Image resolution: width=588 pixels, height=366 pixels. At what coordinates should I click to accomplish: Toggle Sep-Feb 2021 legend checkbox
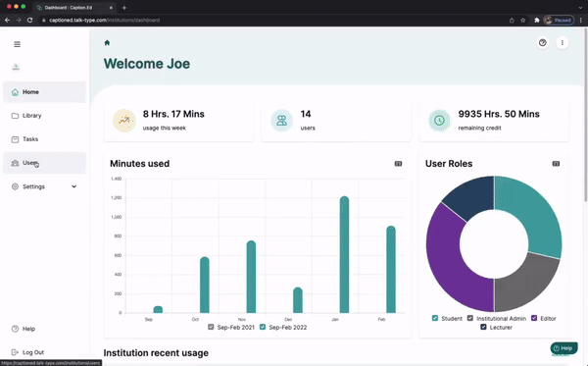[211, 327]
